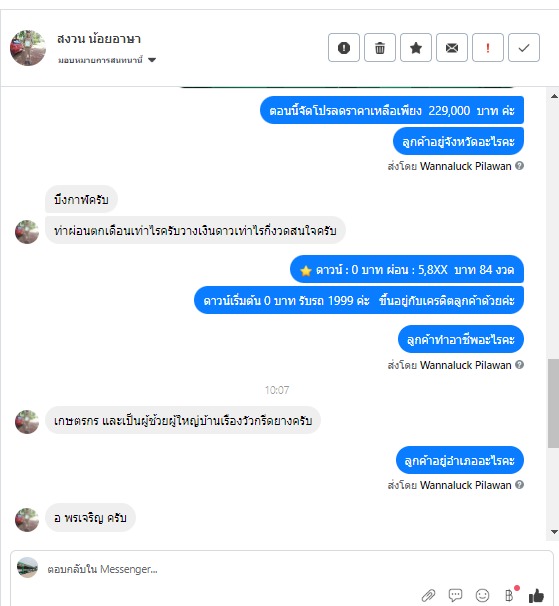The width and height of the screenshot is (559, 606).
Task: Star this conversation as follow up
Action: [x=416, y=48]
